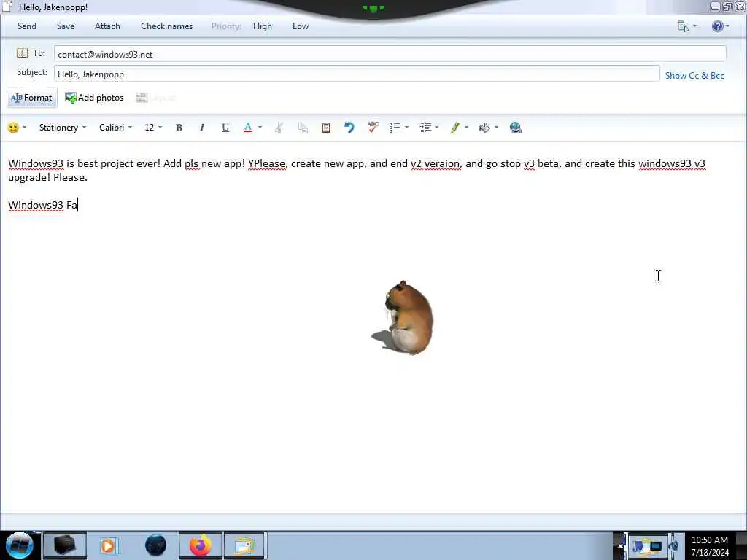Screen dimensions: 747x560
Task: Open the Calibri font dropdown
Action: point(115,128)
